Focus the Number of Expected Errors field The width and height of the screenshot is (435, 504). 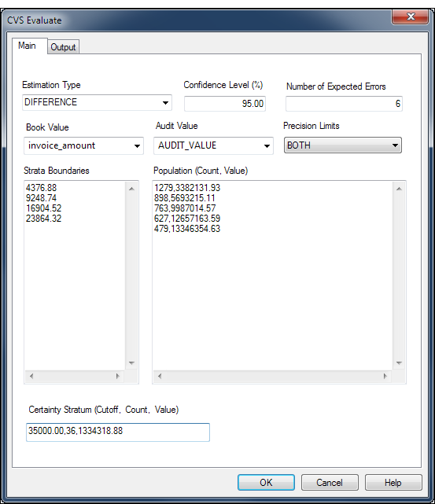point(344,104)
